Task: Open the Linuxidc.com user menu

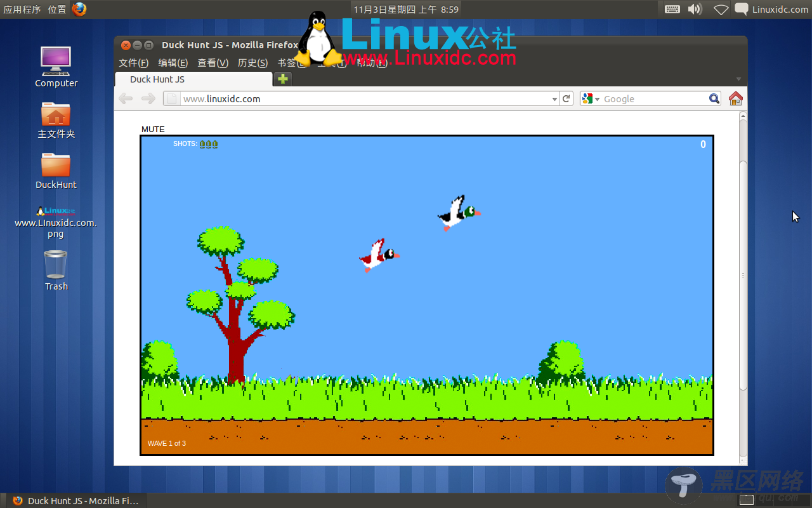Action: pyautogui.click(x=780, y=9)
